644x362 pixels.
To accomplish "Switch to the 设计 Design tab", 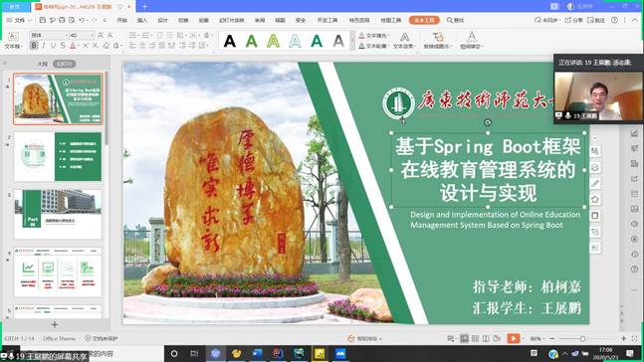I will 162,20.
